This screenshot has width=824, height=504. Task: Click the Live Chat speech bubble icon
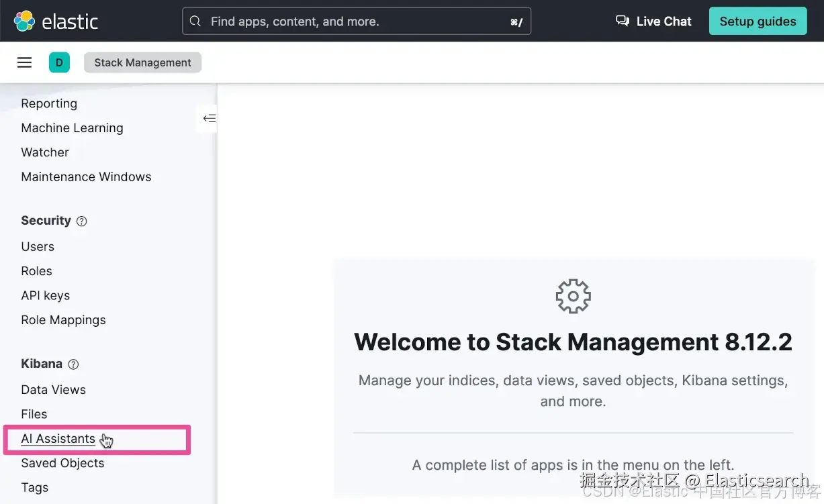623,21
